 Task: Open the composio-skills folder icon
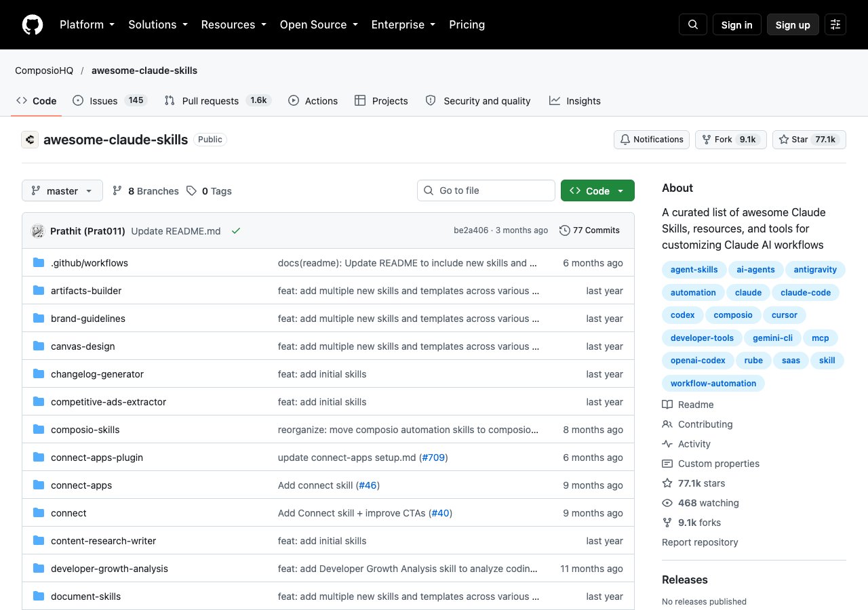pos(39,430)
